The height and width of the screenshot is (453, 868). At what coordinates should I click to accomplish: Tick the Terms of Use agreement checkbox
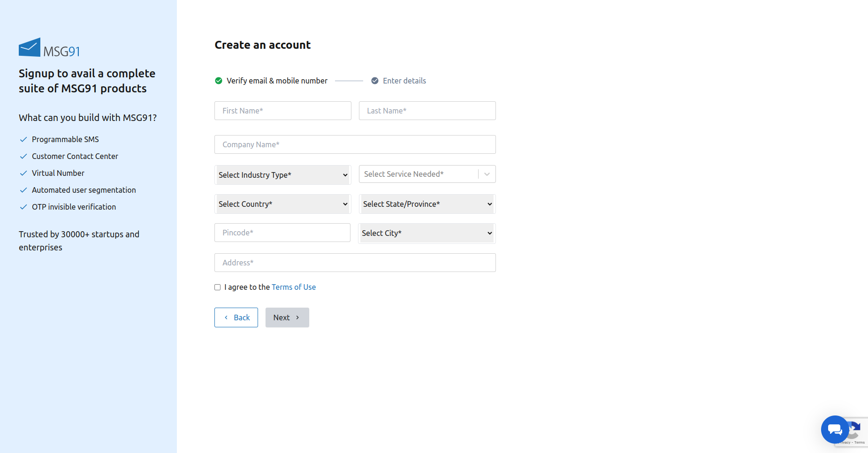[217, 287]
